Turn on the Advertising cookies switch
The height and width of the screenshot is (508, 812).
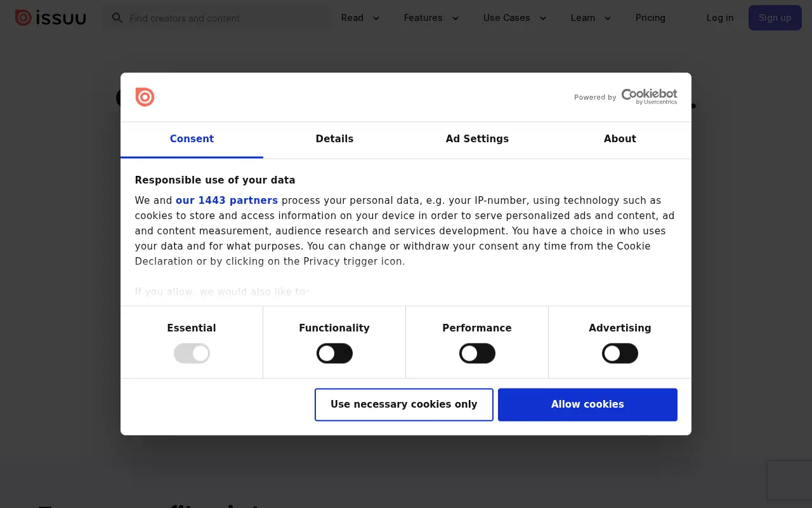coord(620,354)
